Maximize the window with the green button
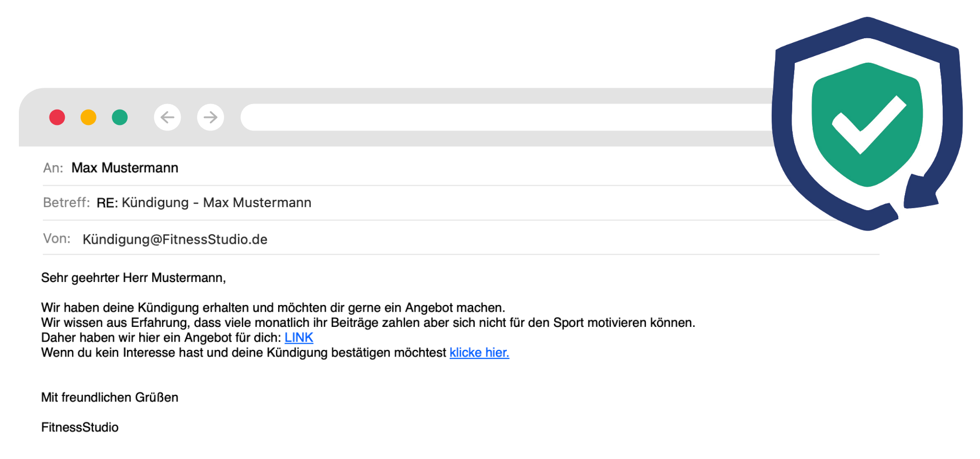The image size is (980, 459). tap(120, 117)
